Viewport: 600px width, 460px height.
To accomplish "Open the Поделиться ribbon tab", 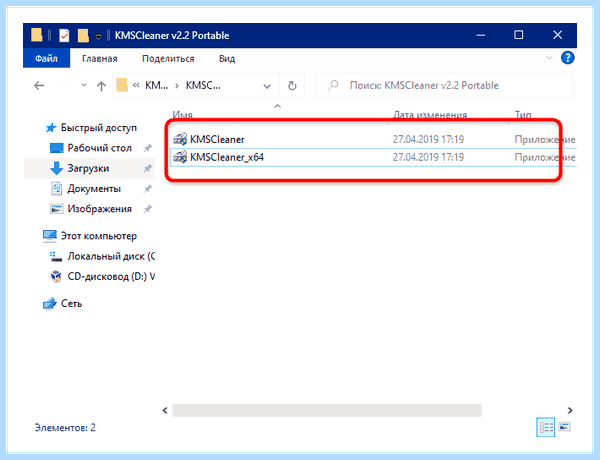I will click(168, 59).
